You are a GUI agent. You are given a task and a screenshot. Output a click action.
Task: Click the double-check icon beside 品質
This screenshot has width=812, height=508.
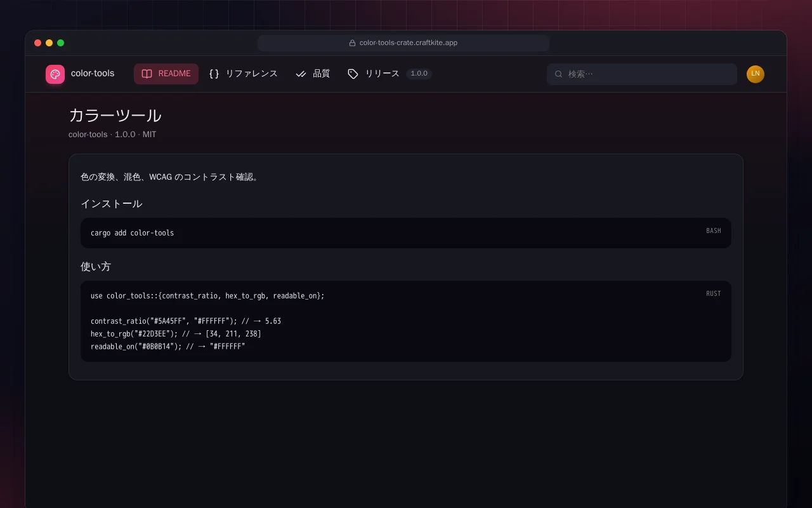(301, 74)
